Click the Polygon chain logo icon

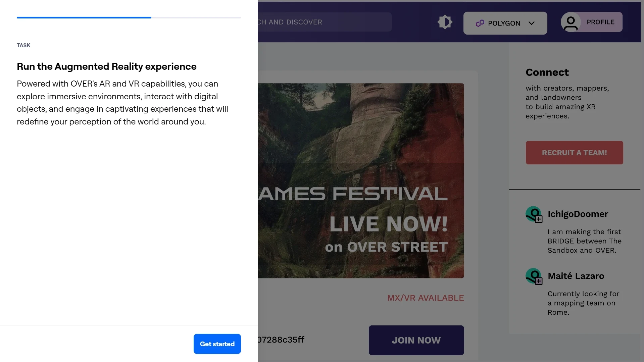pos(480,23)
